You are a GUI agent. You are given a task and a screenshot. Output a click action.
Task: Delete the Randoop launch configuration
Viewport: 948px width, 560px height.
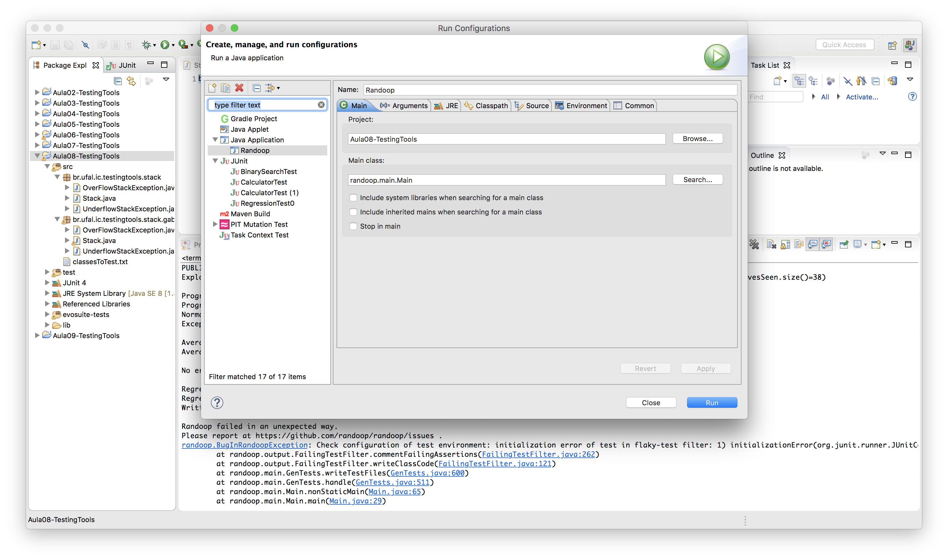tap(239, 88)
